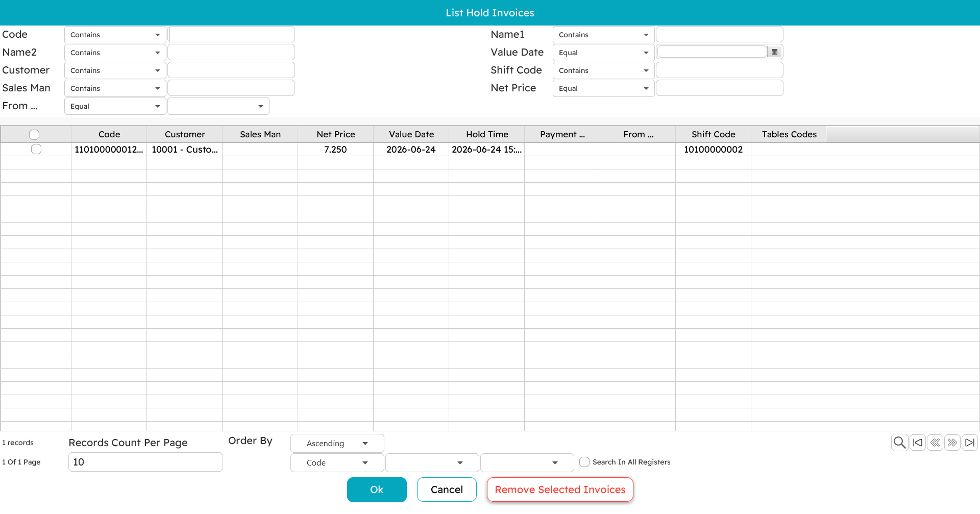Click the From column header in table
980x514 pixels.
[x=638, y=134]
